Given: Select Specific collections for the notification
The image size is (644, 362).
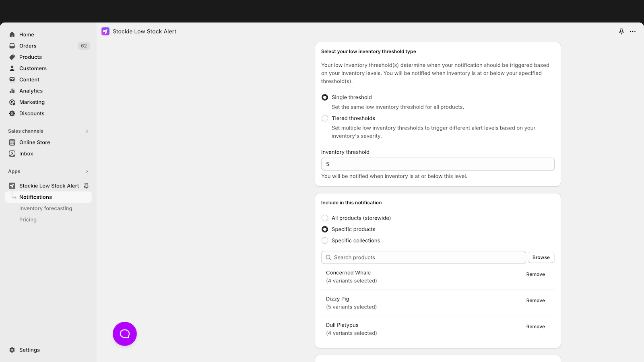Looking at the screenshot, I should [x=325, y=240].
